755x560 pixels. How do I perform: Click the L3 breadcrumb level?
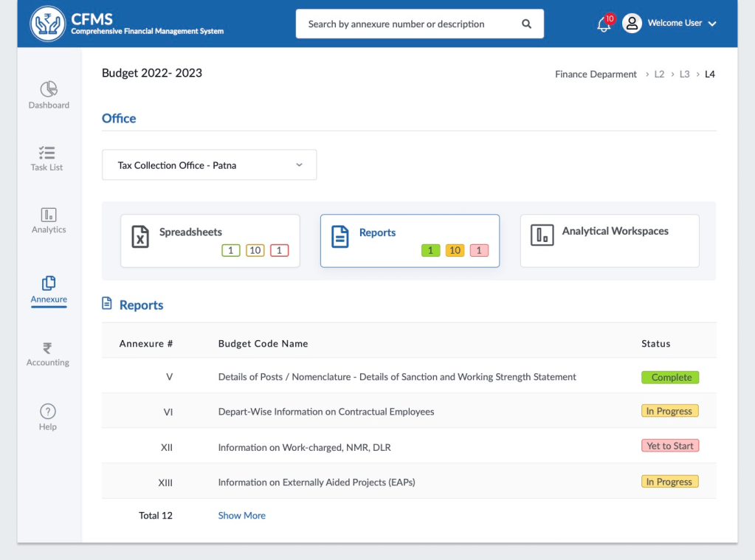tap(684, 75)
